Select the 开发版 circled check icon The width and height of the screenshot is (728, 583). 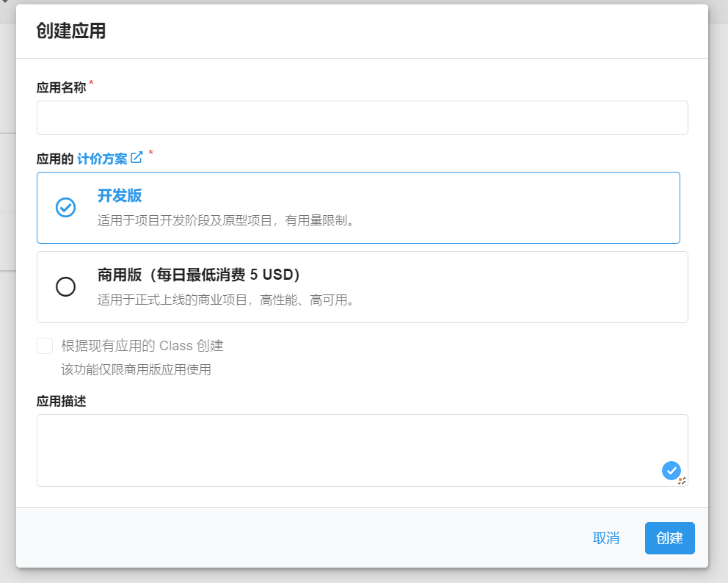[65, 207]
